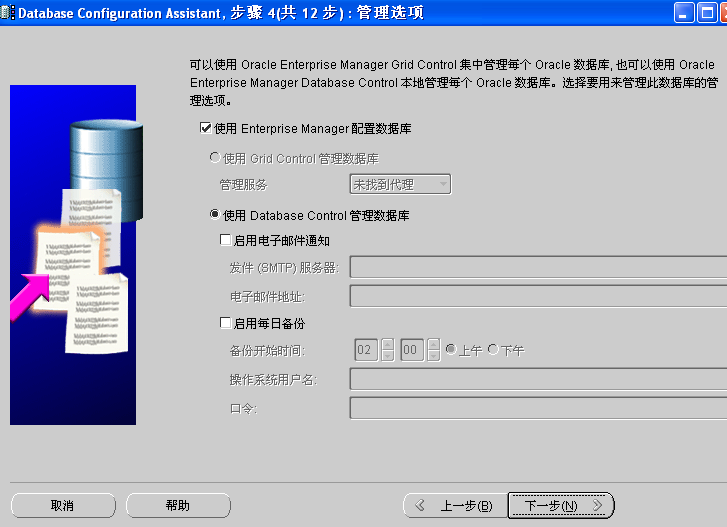Go back with 上一步(B) button
Screen dimensions: 727x527
456,505
